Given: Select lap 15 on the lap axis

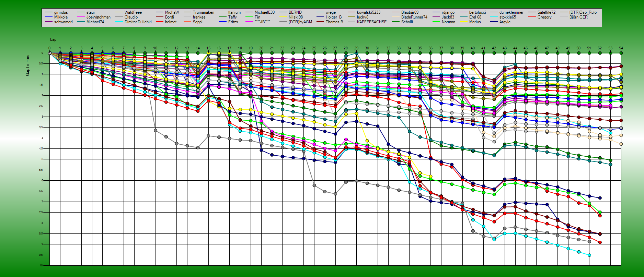Looking at the screenshot, I should click(x=208, y=48).
